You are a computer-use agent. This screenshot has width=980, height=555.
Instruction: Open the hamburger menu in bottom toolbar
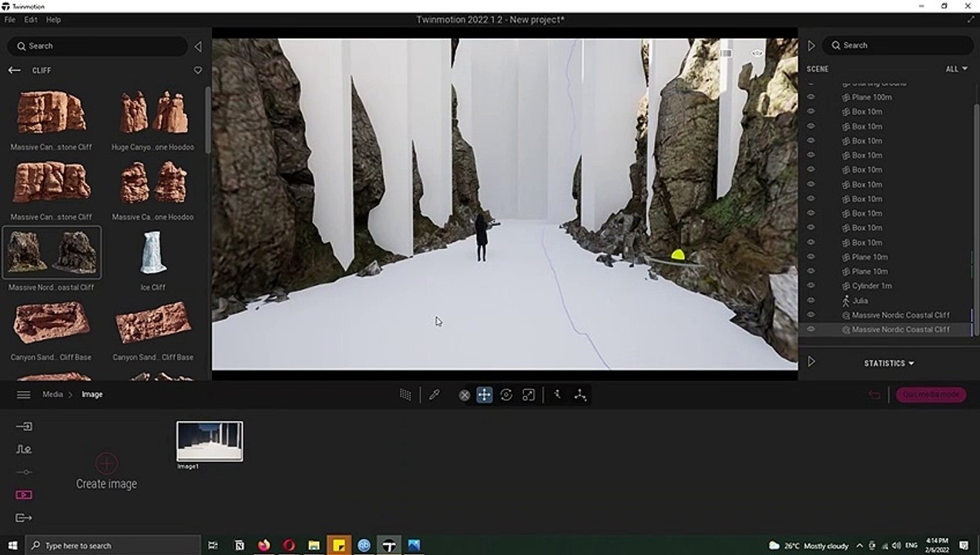(24, 395)
